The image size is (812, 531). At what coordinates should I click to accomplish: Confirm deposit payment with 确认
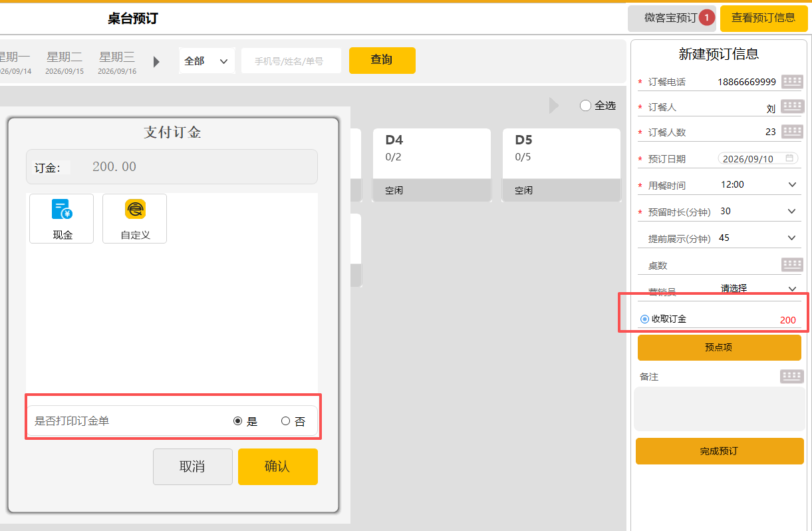[x=278, y=466]
